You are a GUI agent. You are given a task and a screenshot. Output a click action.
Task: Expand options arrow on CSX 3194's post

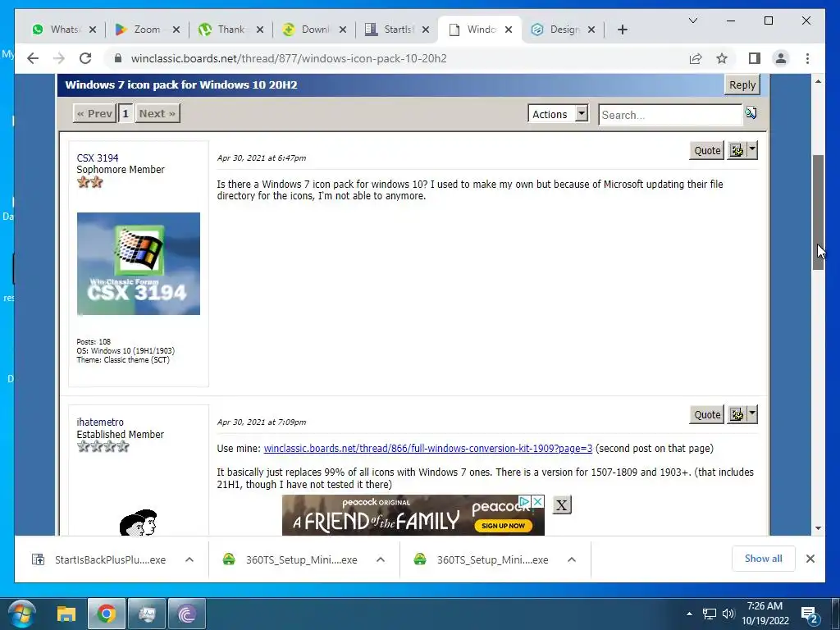tap(752, 151)
